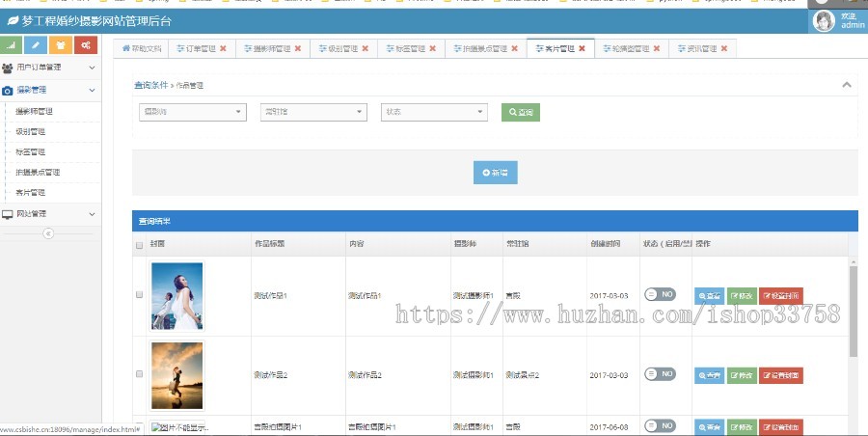868x436 pixels.
Task: Click the blue pencil shortcut icon
Action: pos(36,45)
